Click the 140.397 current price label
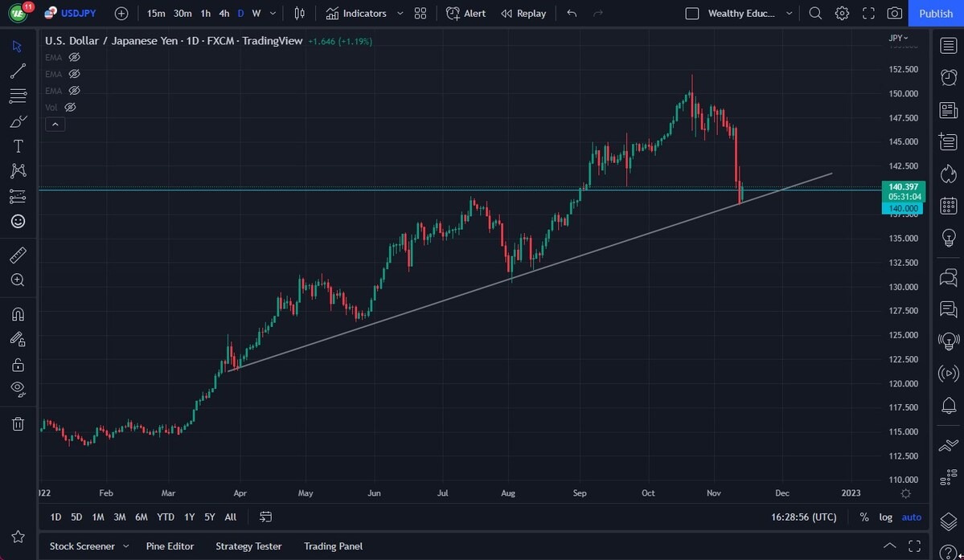The height and width of the screenshot is (560, 964). tap(902, 186)
